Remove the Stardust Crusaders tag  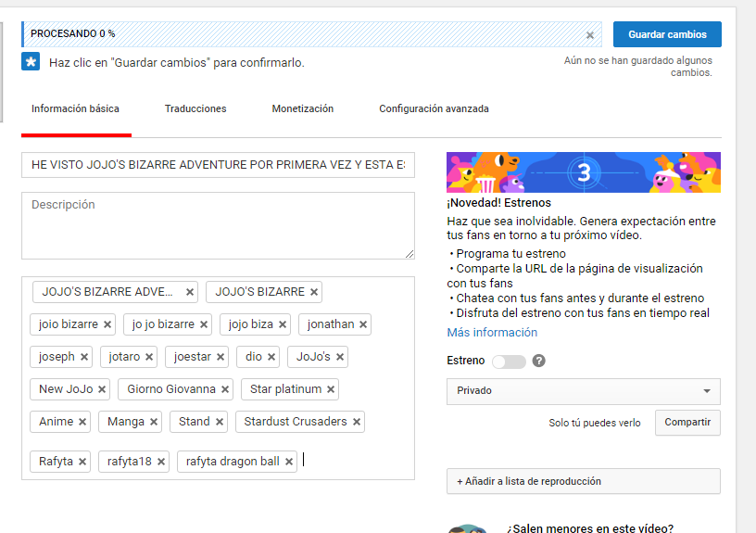pos(357,422)
